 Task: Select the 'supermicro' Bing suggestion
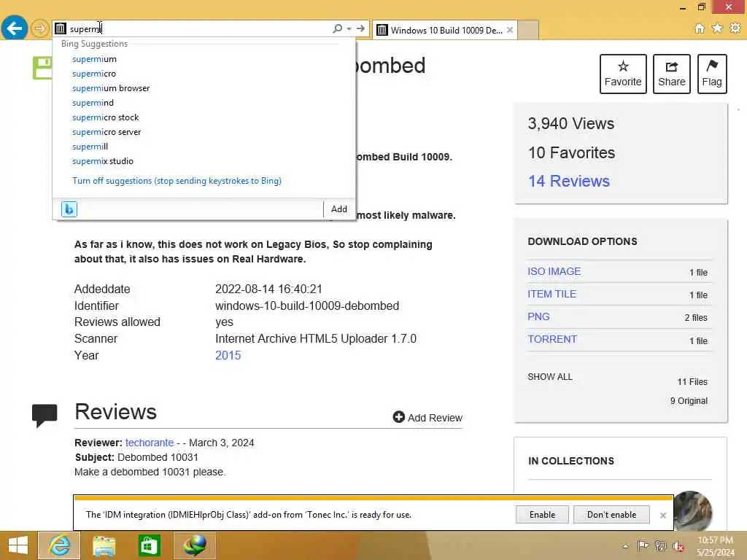point(94,74)
